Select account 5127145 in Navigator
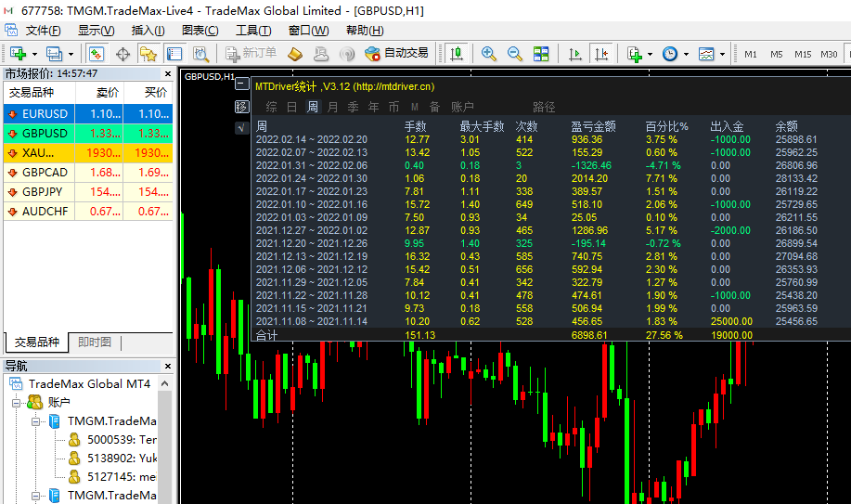The width and height of the screenshot is (851, 504). click(x=114, y=476)
